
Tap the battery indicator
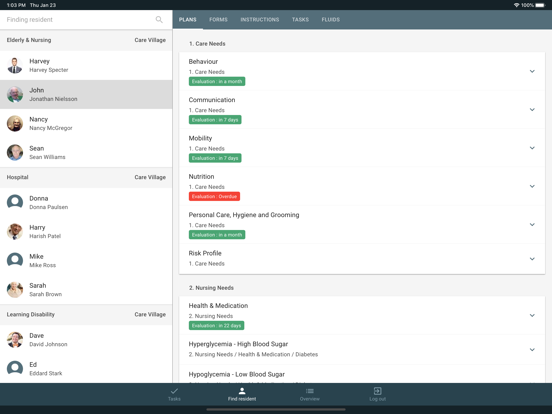coord(540,5)
